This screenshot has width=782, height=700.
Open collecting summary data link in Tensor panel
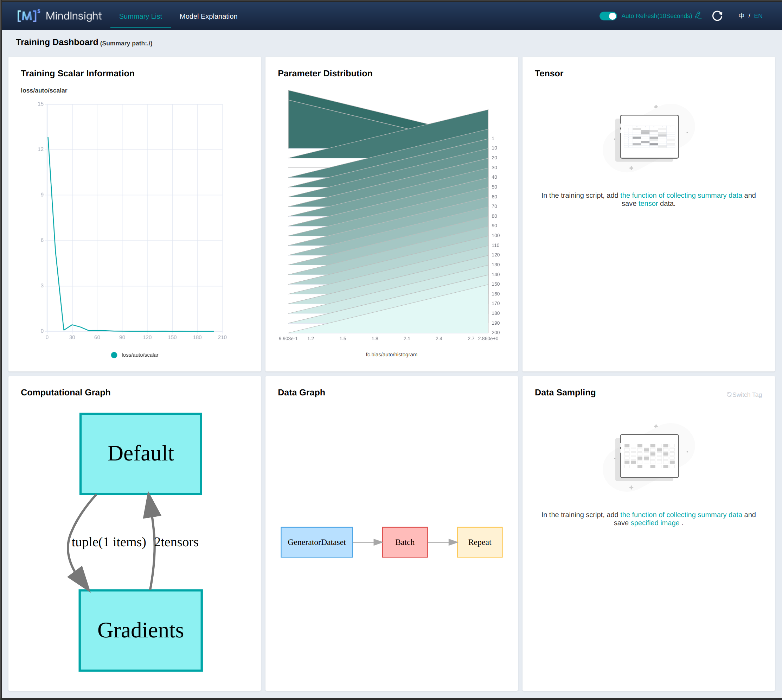[x=681, y=195]
